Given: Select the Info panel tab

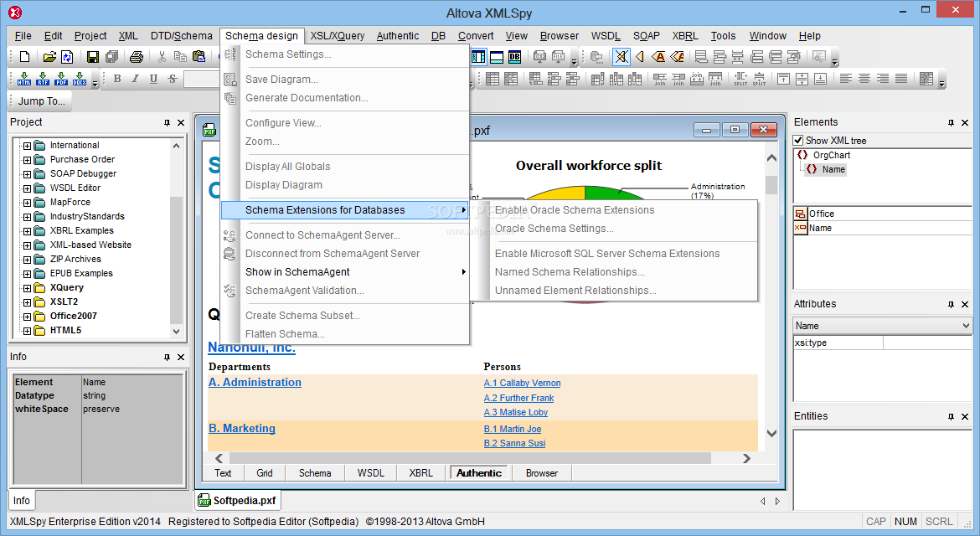Looking at the screenshot, I should 22,500.
